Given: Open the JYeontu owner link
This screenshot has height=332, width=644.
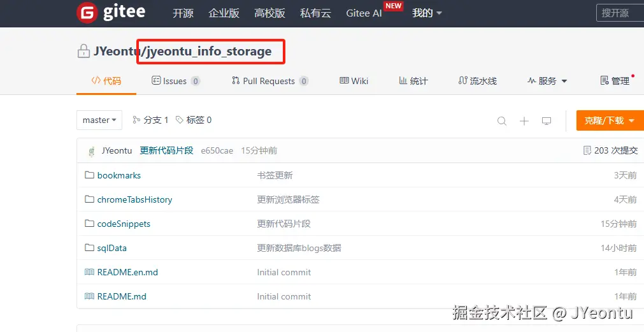Looking at the screenshot, I should click(x=116, y=51).
